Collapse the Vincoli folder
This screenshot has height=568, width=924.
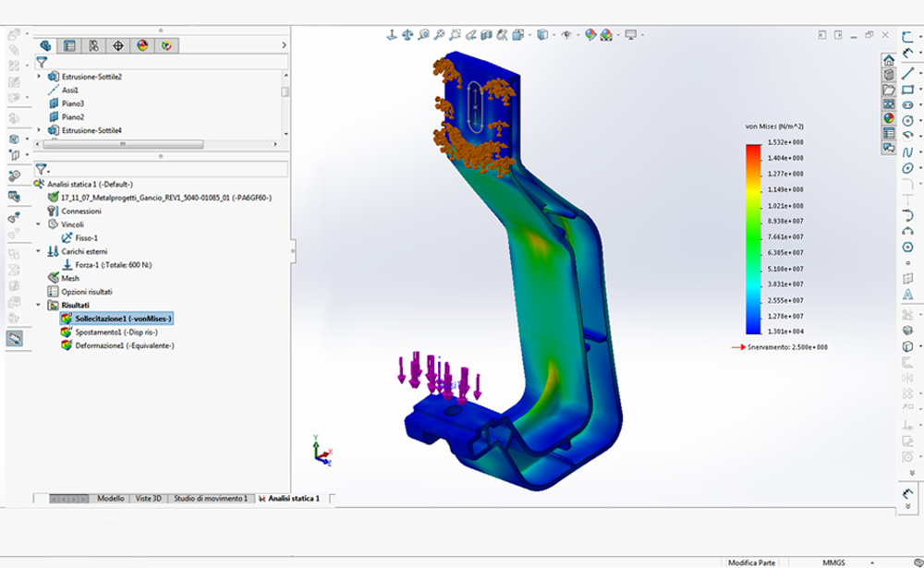(x=39, y=224)
